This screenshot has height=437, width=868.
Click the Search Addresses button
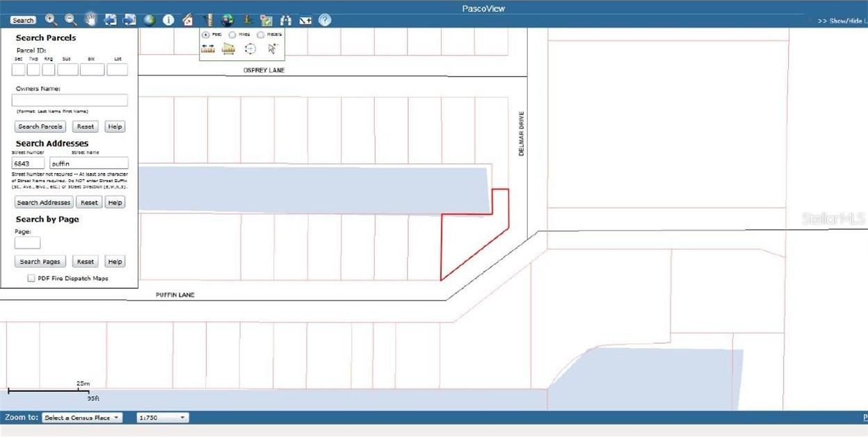coord(44,202)
